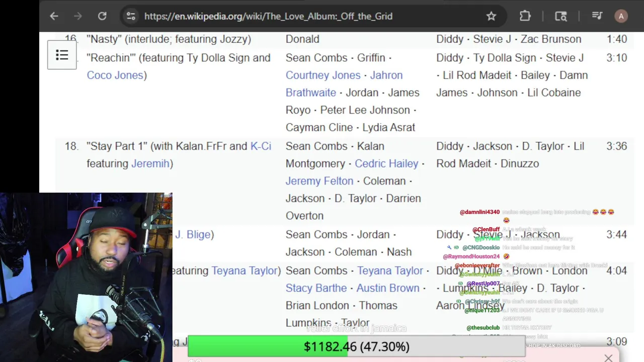This screenshot has width=644, height=362.
Task: Open the Jeremy Felton writer link
Action: (319, 180)
